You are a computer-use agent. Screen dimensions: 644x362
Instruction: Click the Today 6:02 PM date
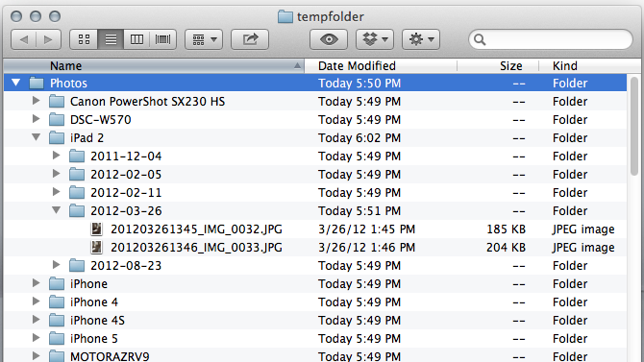pos(359,138)
